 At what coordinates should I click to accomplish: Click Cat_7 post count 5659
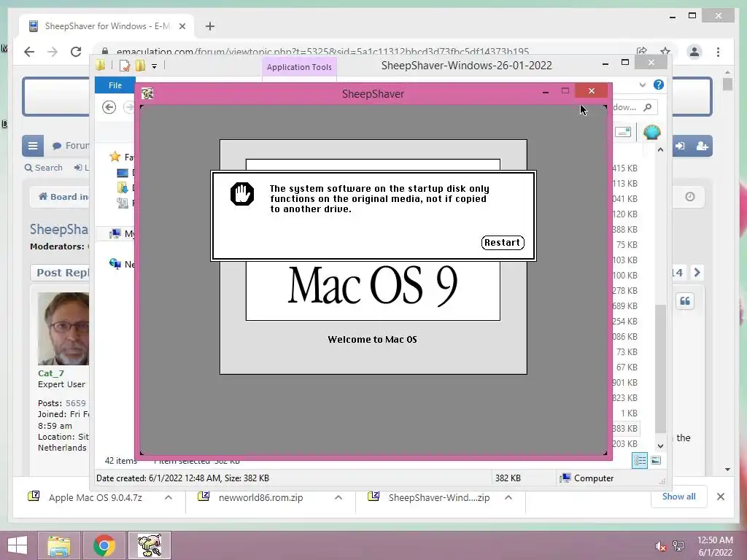point(76,403)
